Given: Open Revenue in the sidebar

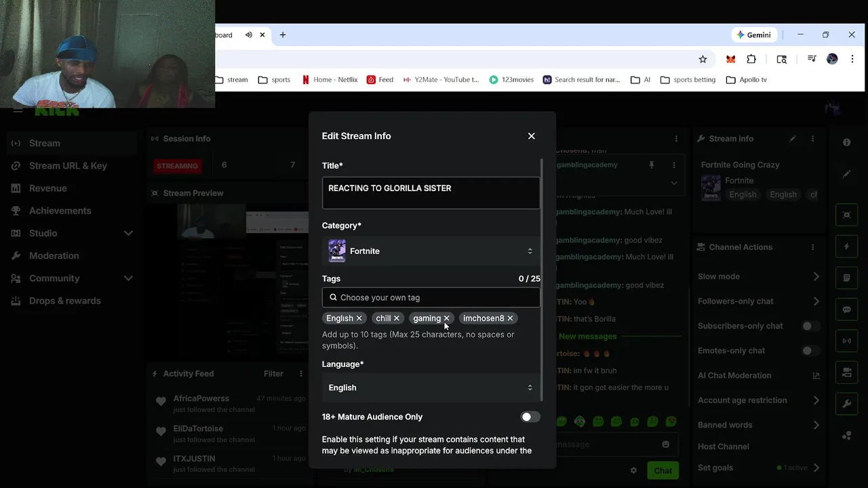Looking at the screenshot, I should (72, 188).
